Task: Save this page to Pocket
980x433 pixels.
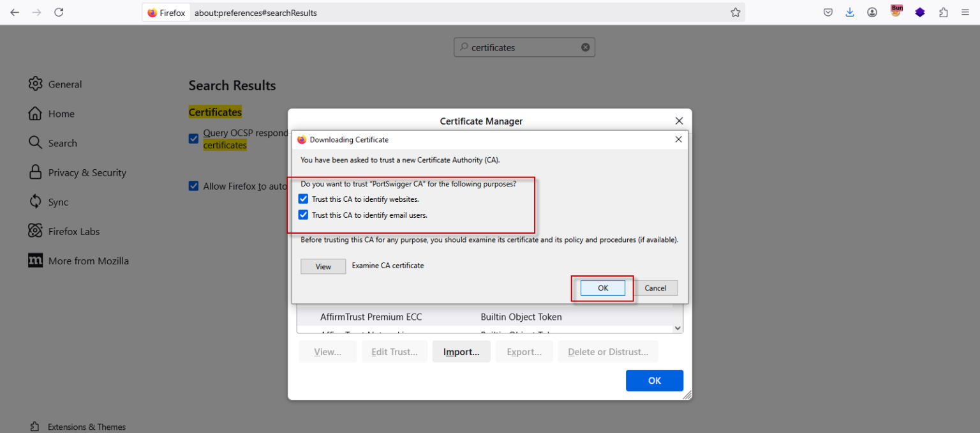Action: [828, 12]
